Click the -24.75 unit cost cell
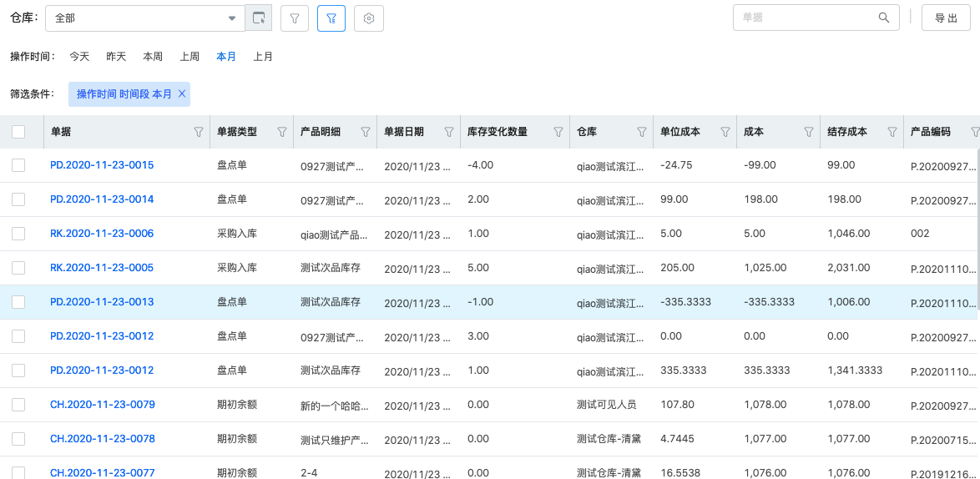 coord(675,165)
